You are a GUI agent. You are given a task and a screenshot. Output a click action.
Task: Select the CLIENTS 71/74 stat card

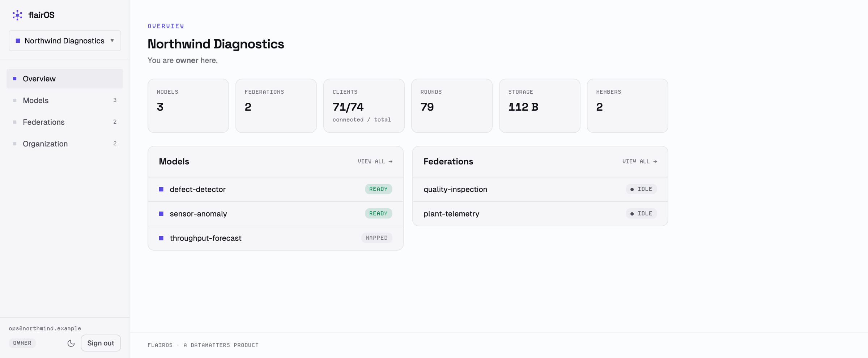point(364,106)
